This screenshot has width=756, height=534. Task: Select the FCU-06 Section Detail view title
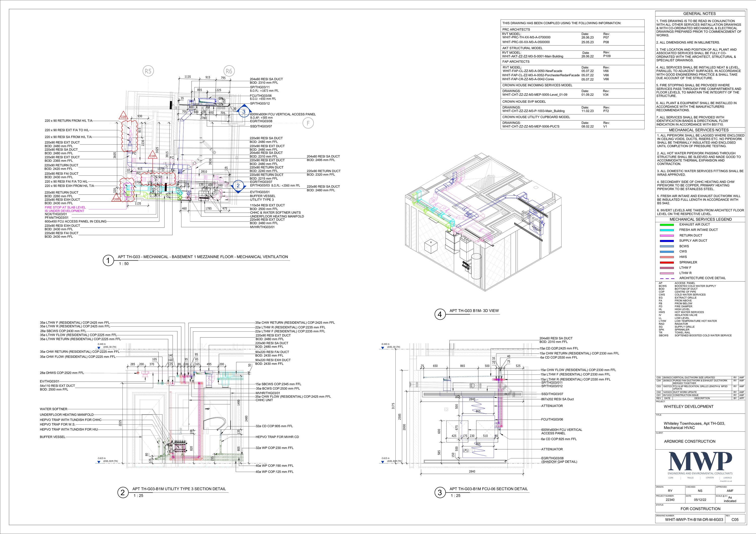click(x=488, y=489)
